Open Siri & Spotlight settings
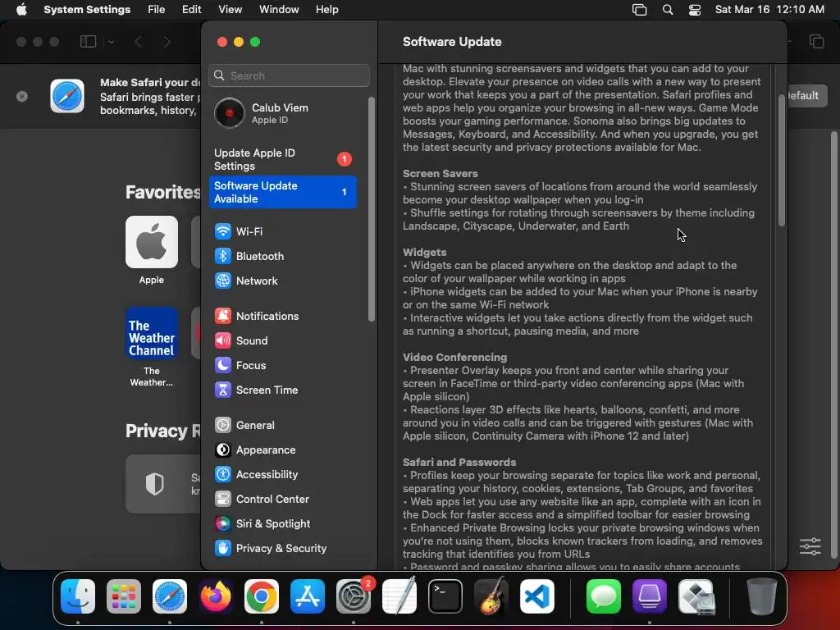840x630 pixels. click(x=282, y=524)
